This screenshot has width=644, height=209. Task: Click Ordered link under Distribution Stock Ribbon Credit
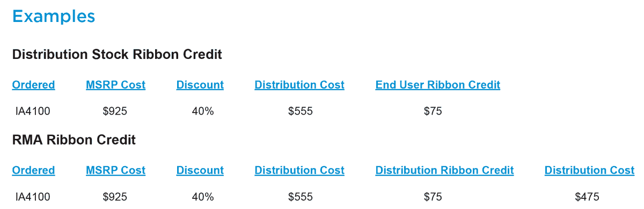click(x=33, y=85)
